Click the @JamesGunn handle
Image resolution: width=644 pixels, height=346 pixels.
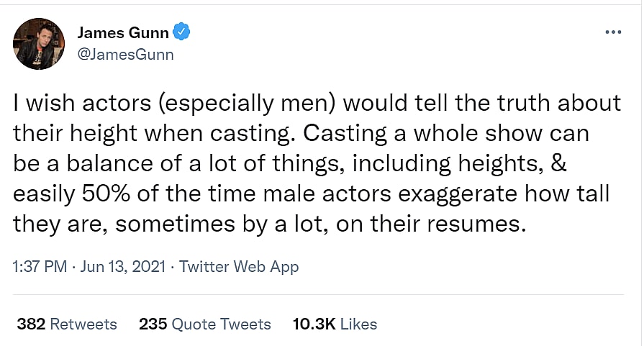(x=125, y=54)
